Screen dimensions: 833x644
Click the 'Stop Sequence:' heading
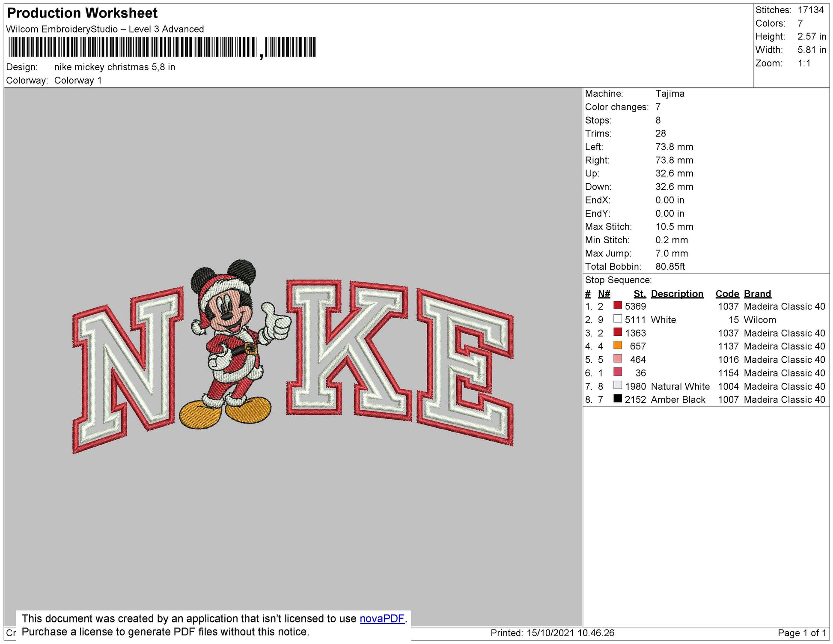tap(618, 280)
